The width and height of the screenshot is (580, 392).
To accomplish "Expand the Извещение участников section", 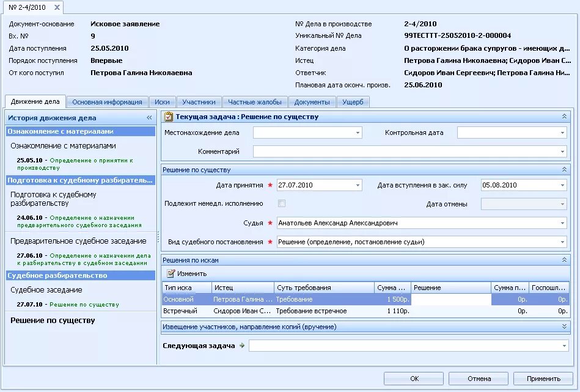I will [564, 327].
